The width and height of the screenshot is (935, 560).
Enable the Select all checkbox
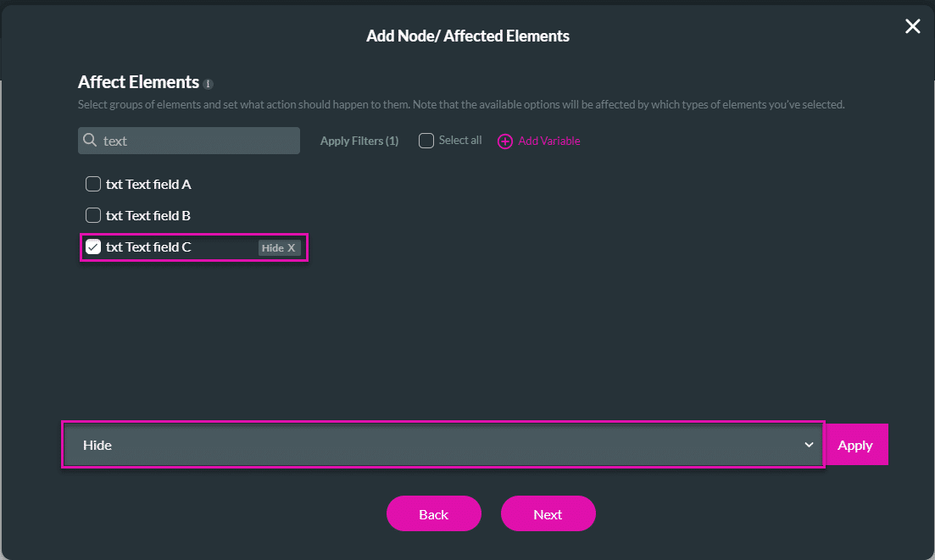coord(426,140)
